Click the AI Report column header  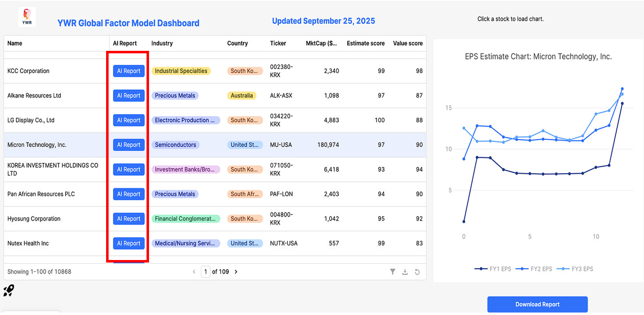point(125,43)
